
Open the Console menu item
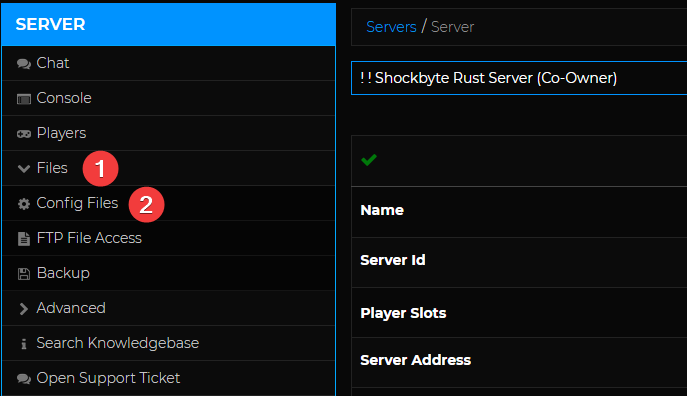point(169,98)
